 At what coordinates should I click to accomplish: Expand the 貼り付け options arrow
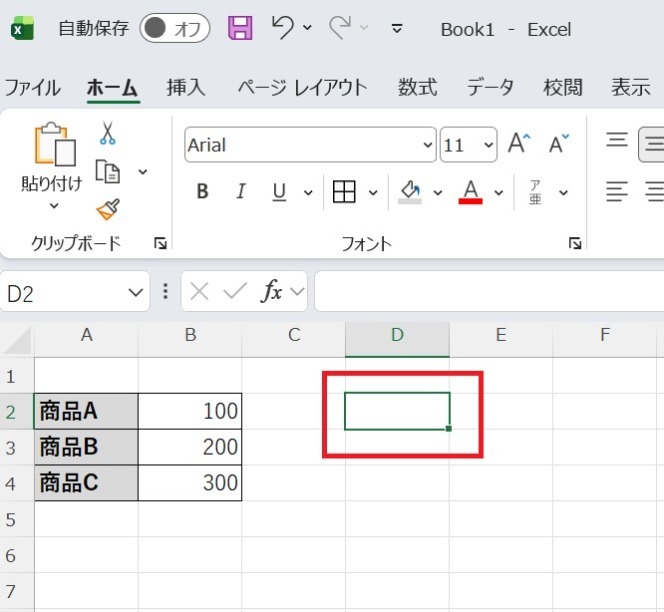point(54,206)
